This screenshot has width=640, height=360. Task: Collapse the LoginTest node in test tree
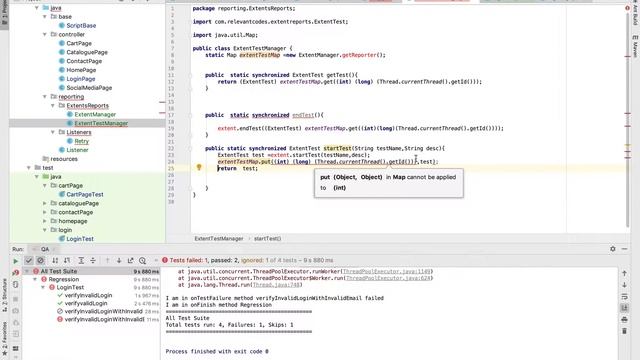point(43,287)
